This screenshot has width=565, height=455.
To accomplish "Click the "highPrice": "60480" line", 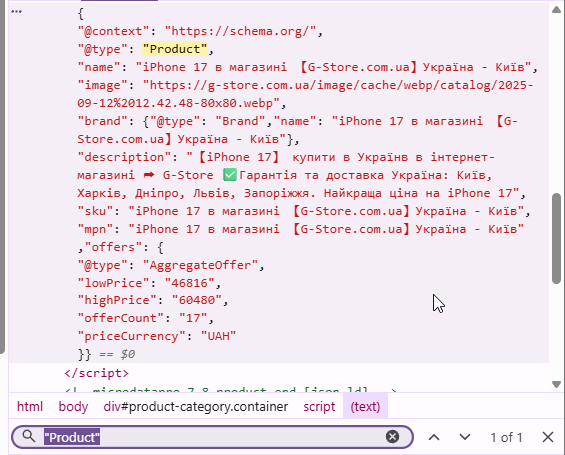I will (x=153, y=300).
